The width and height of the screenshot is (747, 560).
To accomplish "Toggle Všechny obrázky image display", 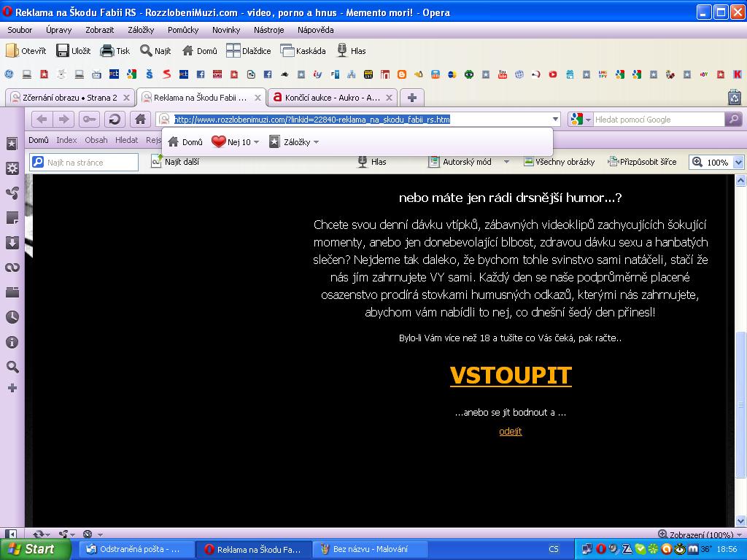I will point(559,162).
